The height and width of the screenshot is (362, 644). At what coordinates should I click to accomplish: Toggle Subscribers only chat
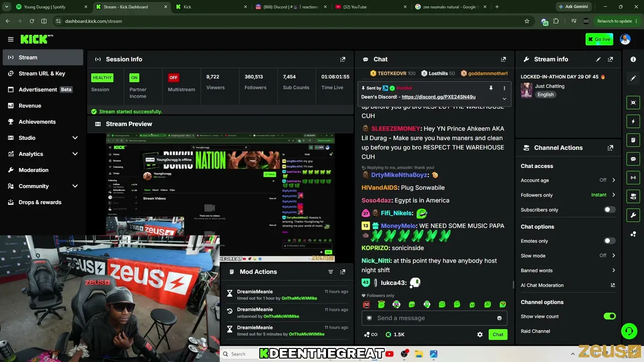[x=609, y=210]
